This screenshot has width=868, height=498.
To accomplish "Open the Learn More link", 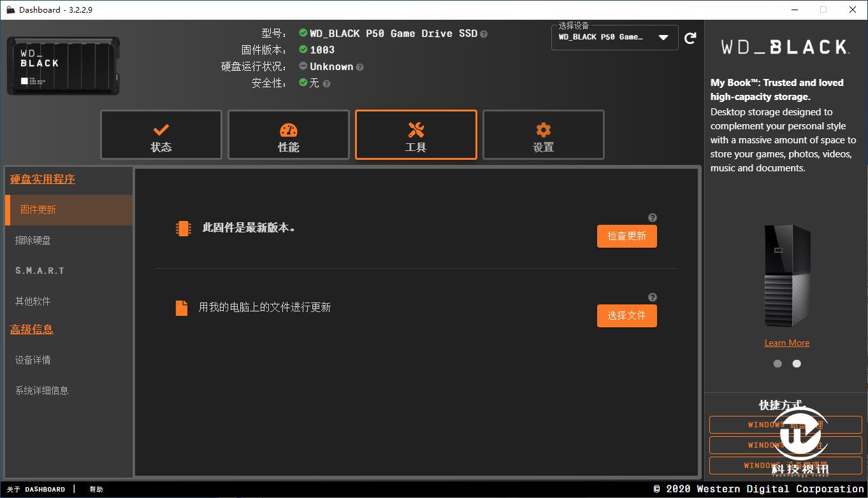I will coord(786,342).
